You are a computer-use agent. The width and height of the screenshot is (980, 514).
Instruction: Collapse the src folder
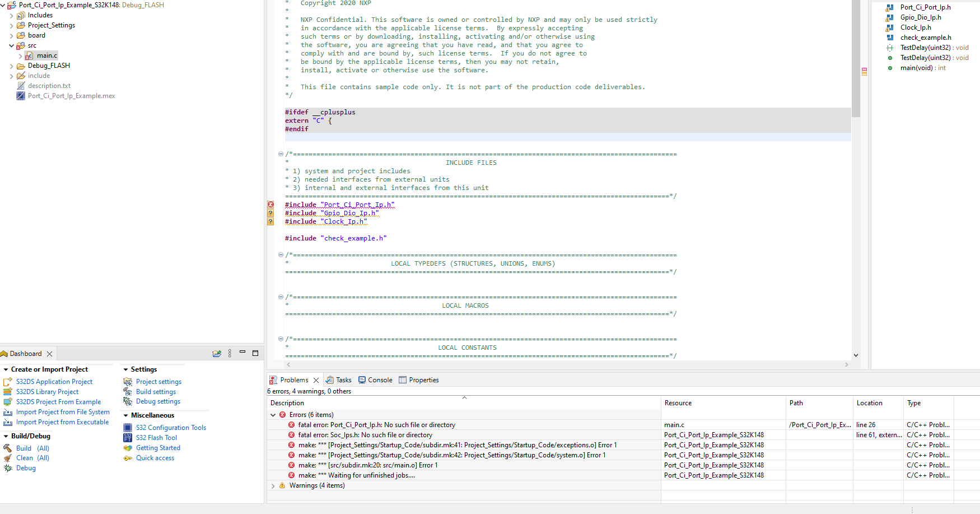pyautogui.click(x=11, y=45)
